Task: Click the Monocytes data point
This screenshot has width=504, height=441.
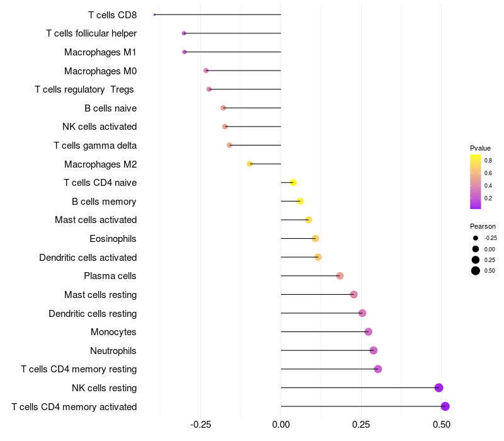Action: point(369,332)
